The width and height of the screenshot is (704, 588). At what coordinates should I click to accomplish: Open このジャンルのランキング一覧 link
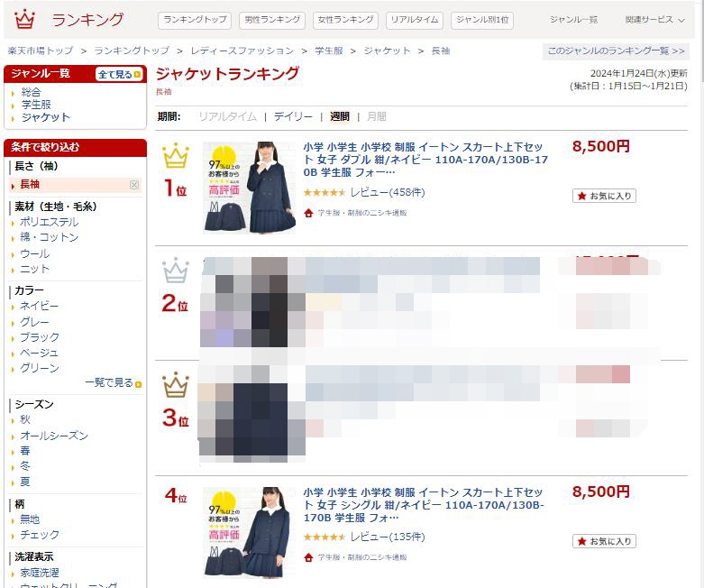coord(616,51)
